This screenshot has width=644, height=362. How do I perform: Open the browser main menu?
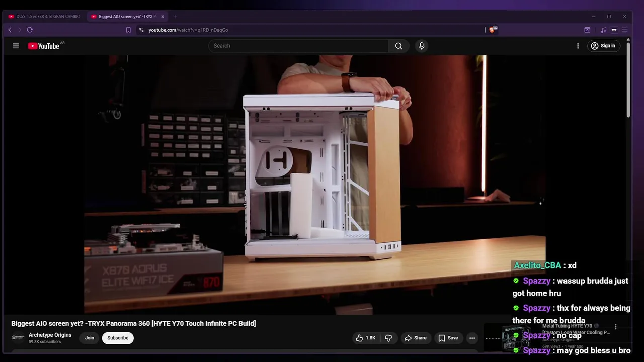(x=625, y=30)
